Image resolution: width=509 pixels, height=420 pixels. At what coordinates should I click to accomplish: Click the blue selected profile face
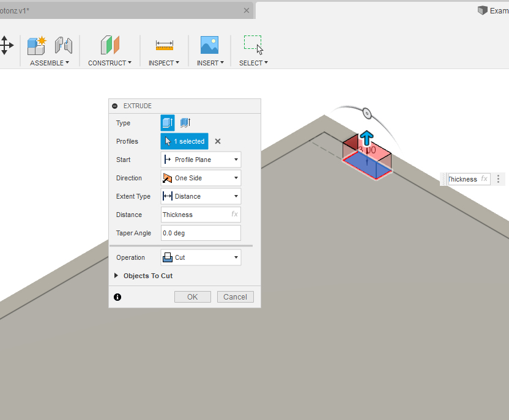click(367, 166)
